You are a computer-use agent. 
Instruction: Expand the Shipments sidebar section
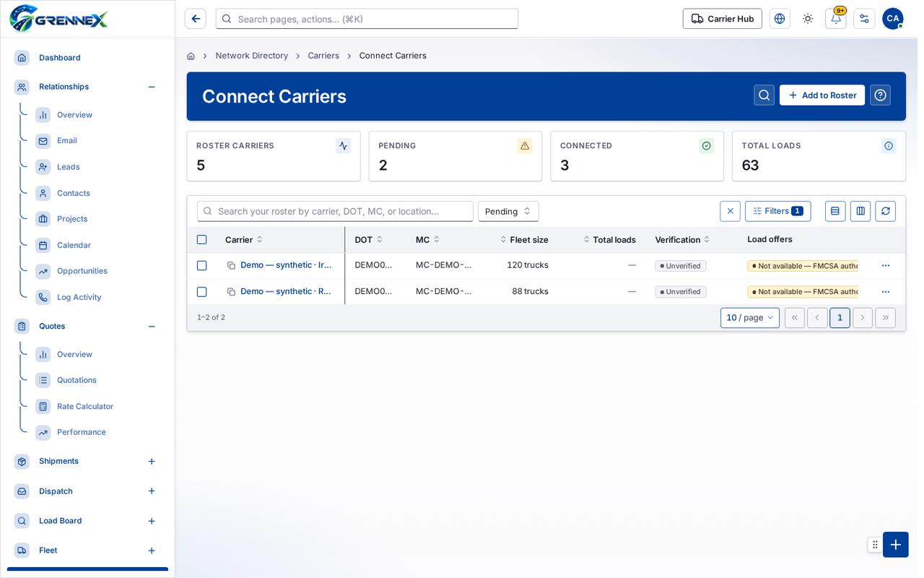152,462
